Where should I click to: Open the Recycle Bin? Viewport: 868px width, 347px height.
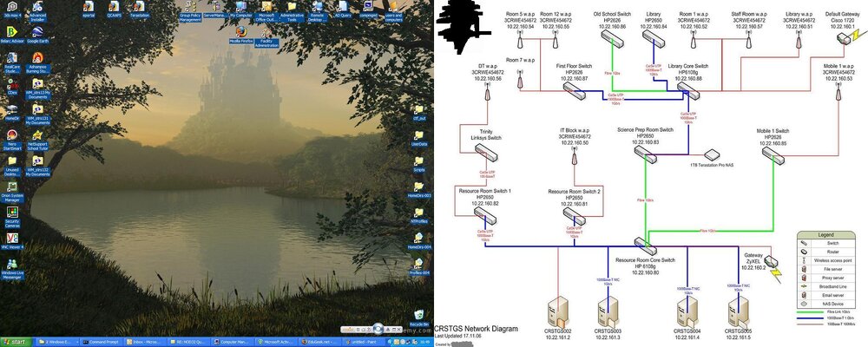[x=419, y=318]
